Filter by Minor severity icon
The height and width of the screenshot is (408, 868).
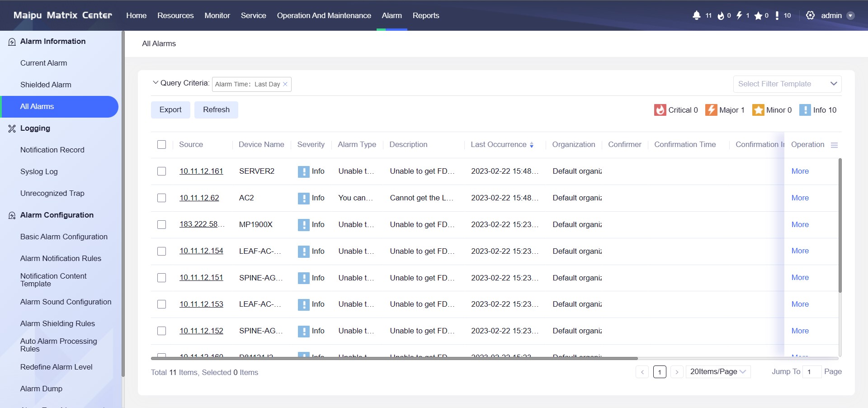(758, 110)
